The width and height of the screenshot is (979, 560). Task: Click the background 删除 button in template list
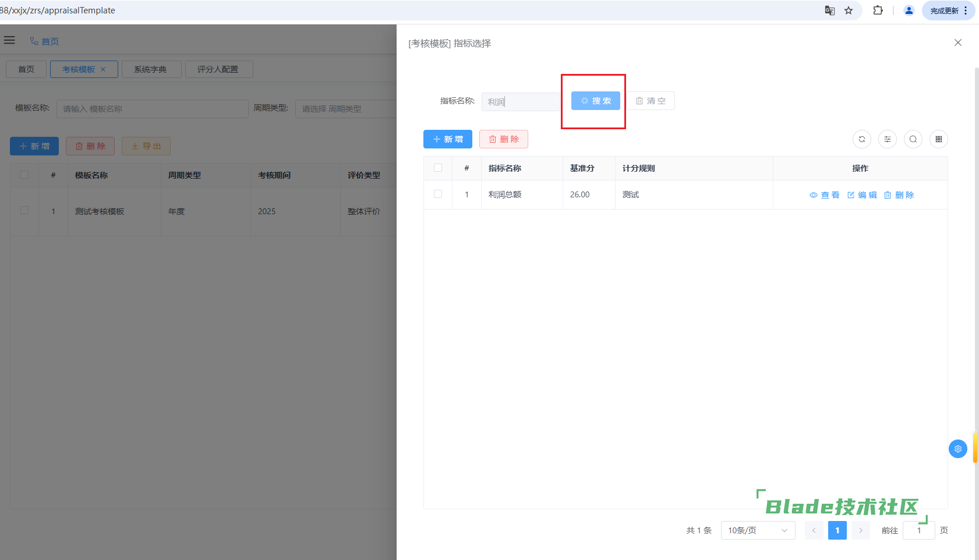[90, 146]
